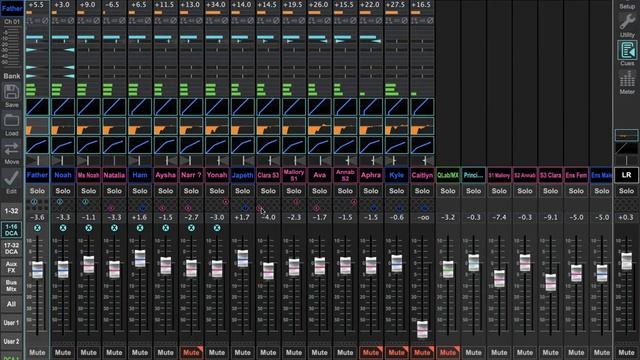The width and height of the screenshot is (640, 360).
Task: Select the Aysha channel name label
Action: pos(165,175)
